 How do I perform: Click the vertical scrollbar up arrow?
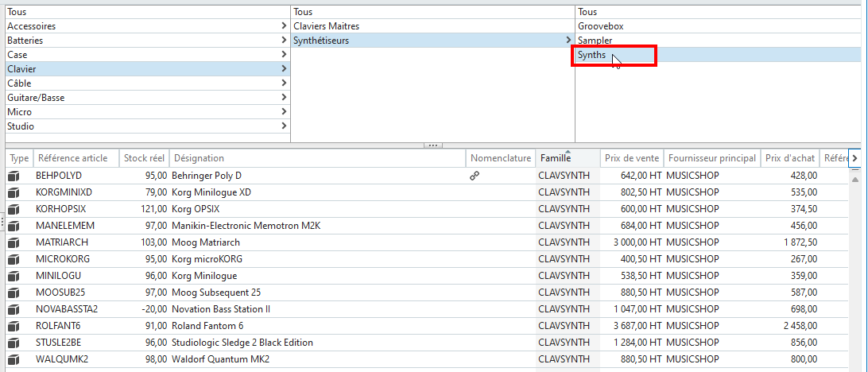855,180
